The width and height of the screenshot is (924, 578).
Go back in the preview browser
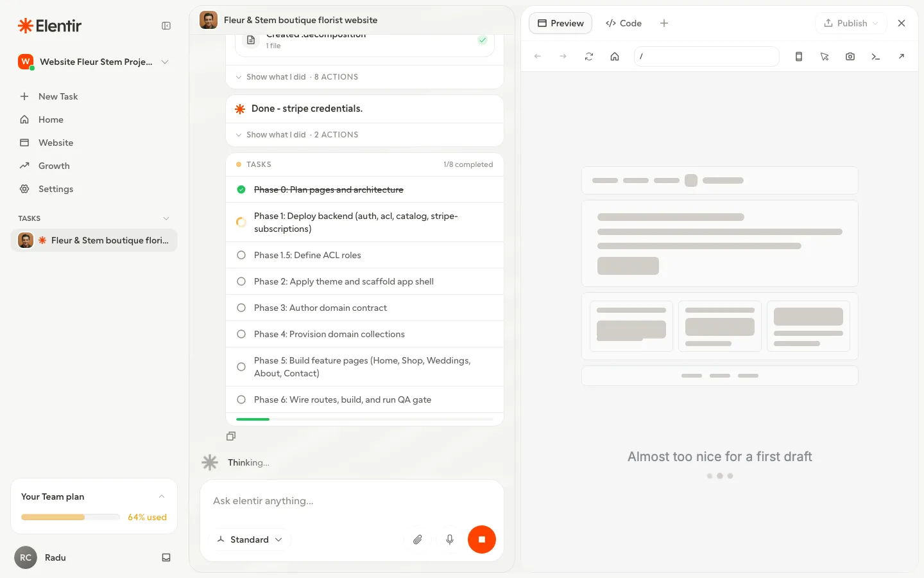(x=538, y=57)
